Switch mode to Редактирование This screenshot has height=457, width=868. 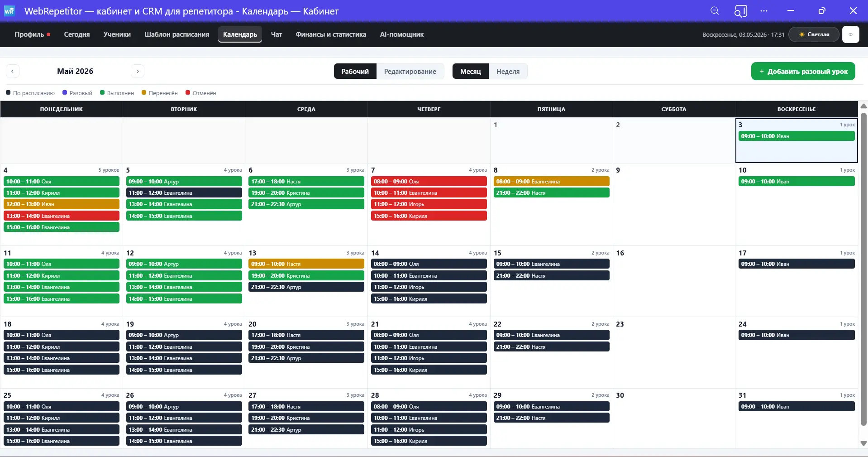410,71
